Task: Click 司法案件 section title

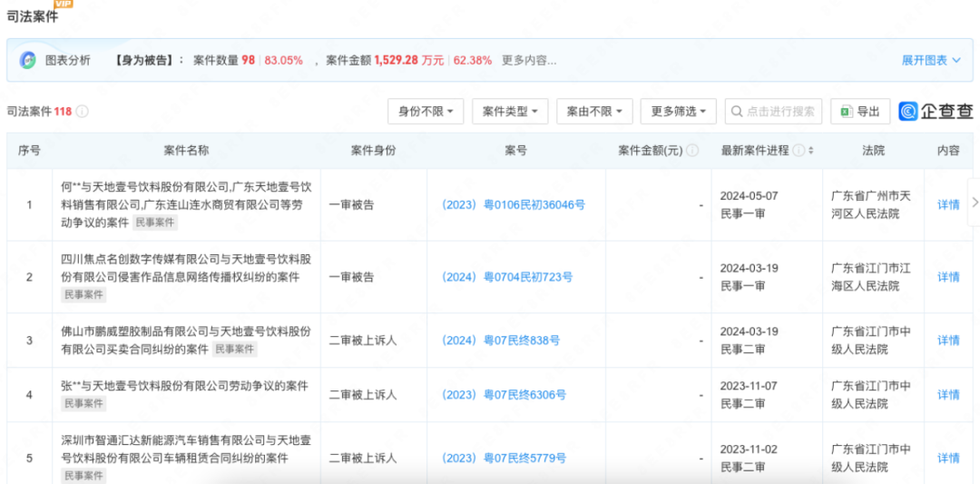Action: coord(32,16)
